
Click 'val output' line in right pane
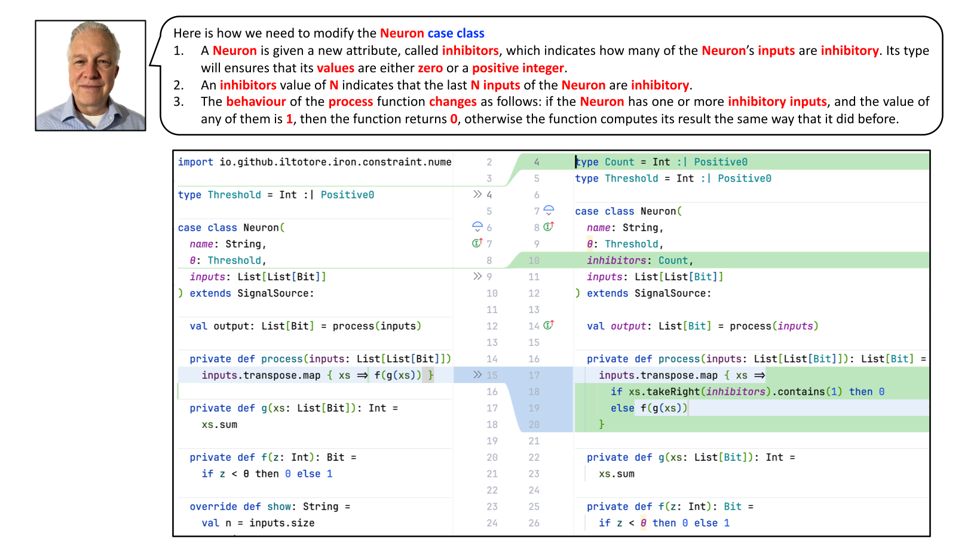pos(702,326)
